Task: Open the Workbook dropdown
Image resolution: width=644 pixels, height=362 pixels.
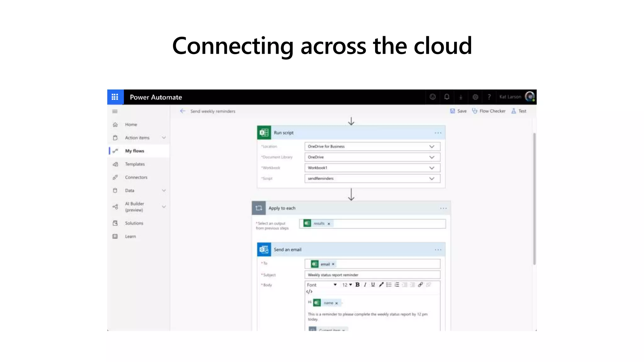Action: (x=372, y=168)
